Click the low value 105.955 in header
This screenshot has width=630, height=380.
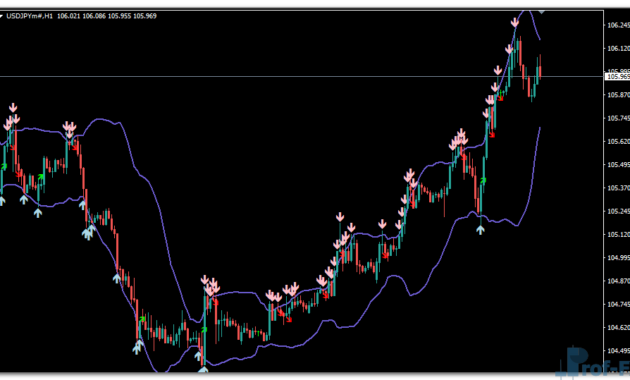pyautogui.click(x=119, y=16)
